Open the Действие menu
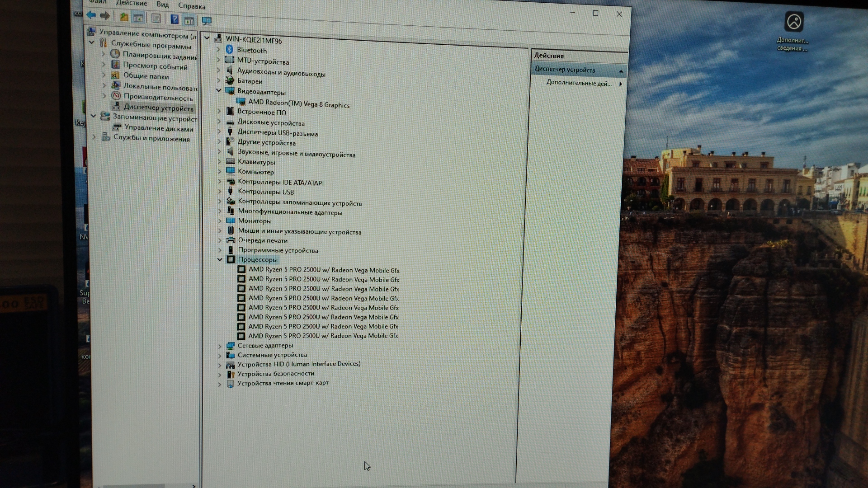The width and height of the screenshot is (868, 488). point(131,3)
